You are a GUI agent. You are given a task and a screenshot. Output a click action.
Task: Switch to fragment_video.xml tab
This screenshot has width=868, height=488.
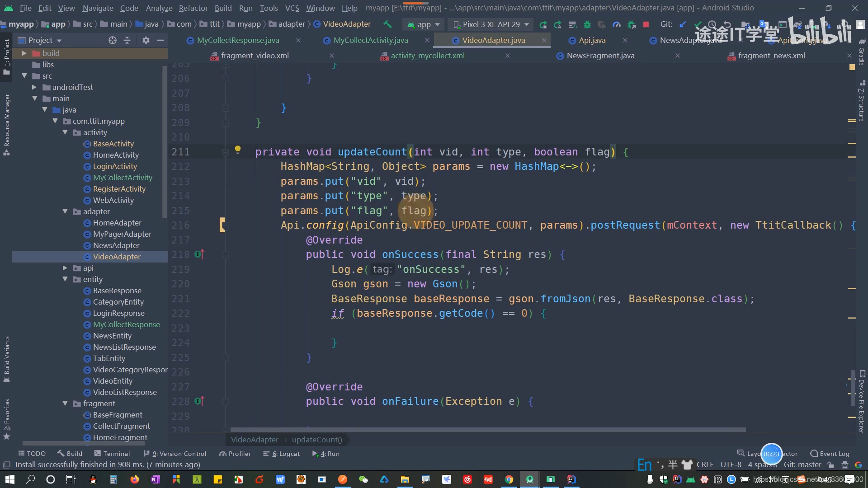coord(255,56)
